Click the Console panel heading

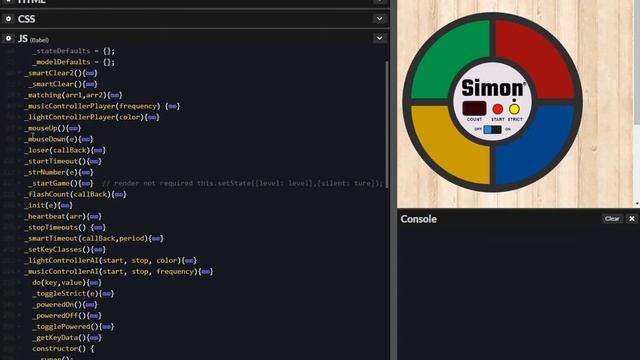click(x=418, y=219)
